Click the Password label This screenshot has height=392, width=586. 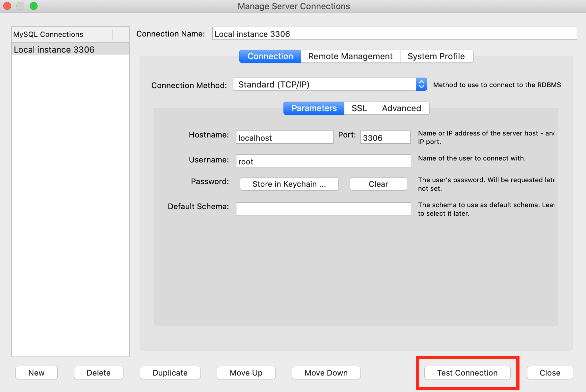(210, 181)
